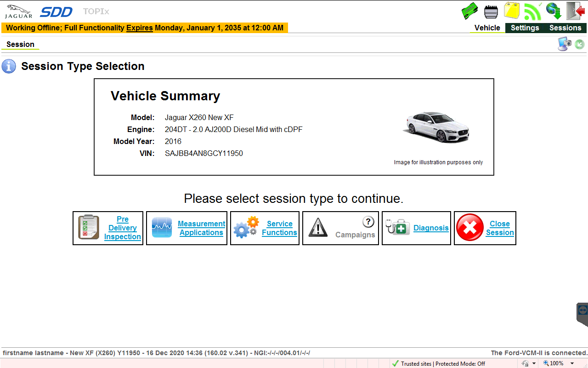
Task: Click the TeamViewer side panel tab
Action: click(582, 314)
